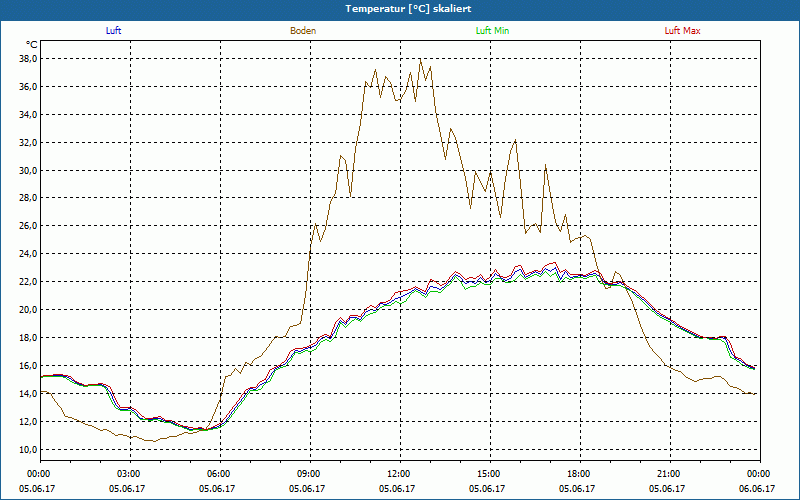Click the 10,0 y-axis value label

pos(26,450)
